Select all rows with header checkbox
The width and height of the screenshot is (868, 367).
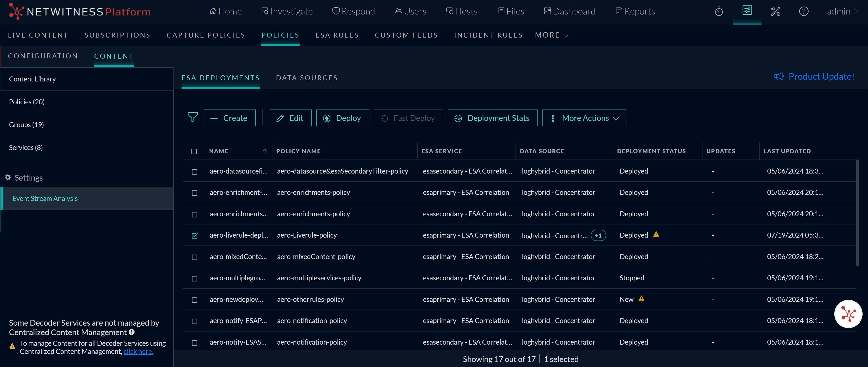(x=194, y=151)
